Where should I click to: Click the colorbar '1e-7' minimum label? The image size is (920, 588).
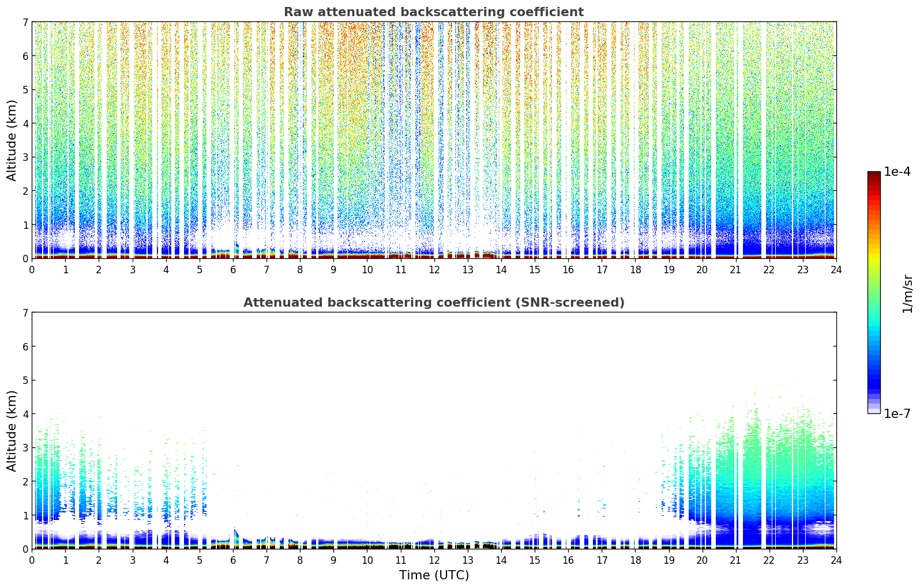pyautogui.click(x=898, y=413)
